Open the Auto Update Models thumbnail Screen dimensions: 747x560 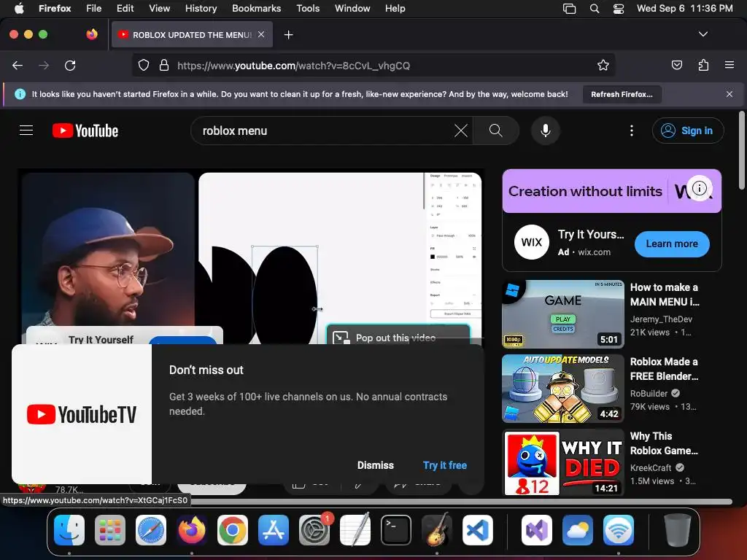[x=563, y=389]
